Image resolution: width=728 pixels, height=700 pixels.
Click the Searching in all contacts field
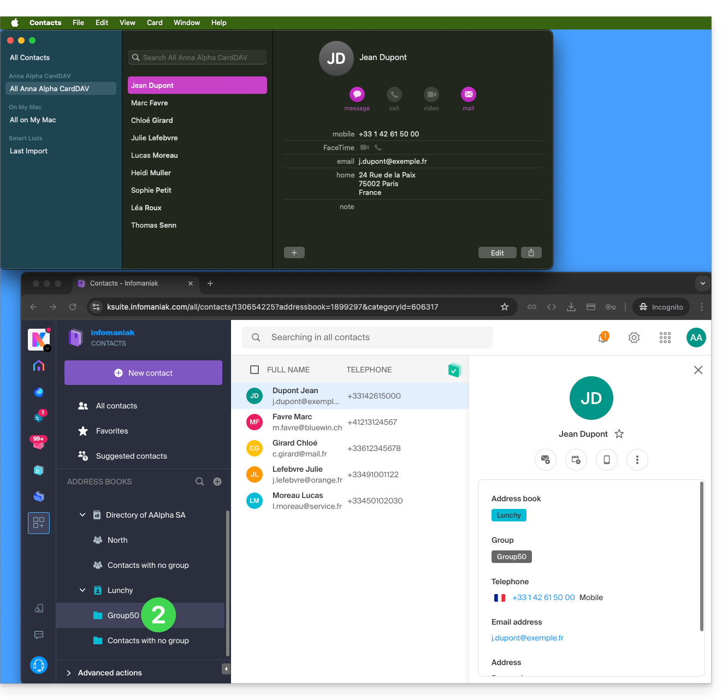tap(368, 337)
